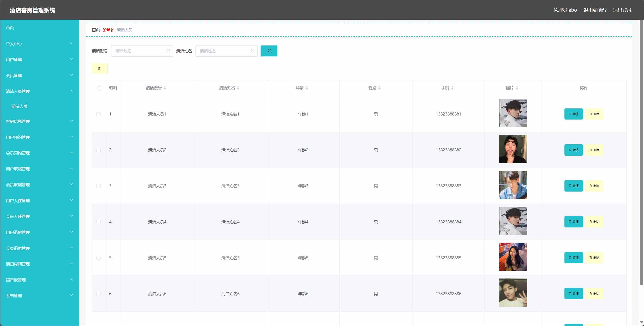Open photo thumbnail of 清洁人员2
Image resolution: width=644 pixels, height=326 pixels.
(513, 149)
